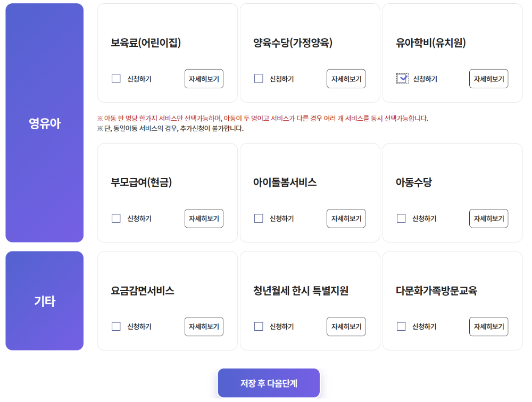Open 자세히보기 for 양육수당(가정양육)
This screenshot has width=532, height=402.
(346, 78)
